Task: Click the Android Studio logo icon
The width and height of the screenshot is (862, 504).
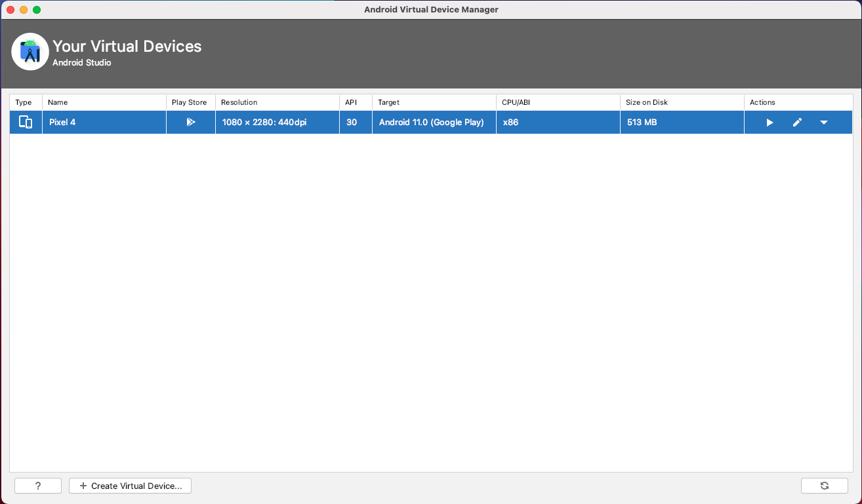Action: [30, 51]
